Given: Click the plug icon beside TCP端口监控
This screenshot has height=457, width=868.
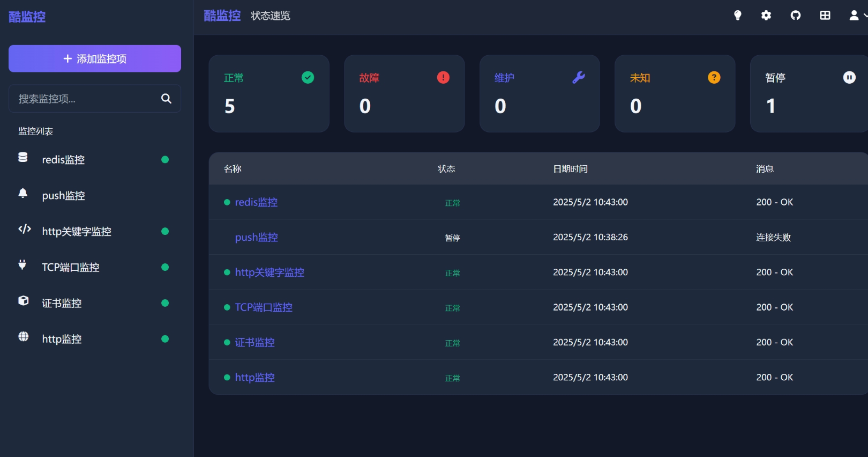Looking at the screenshot, I should 23,264.
